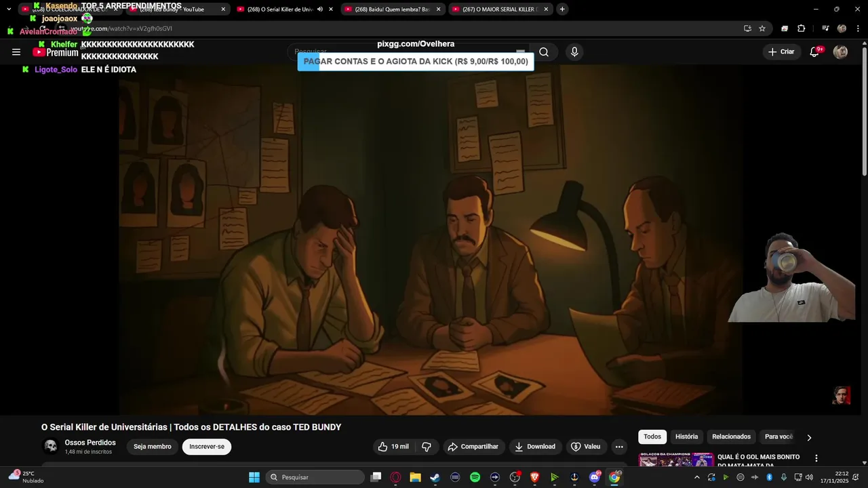Open the Criar upload button
The image size is (868, 488).
pyautogui.click(x=781, y=52)
